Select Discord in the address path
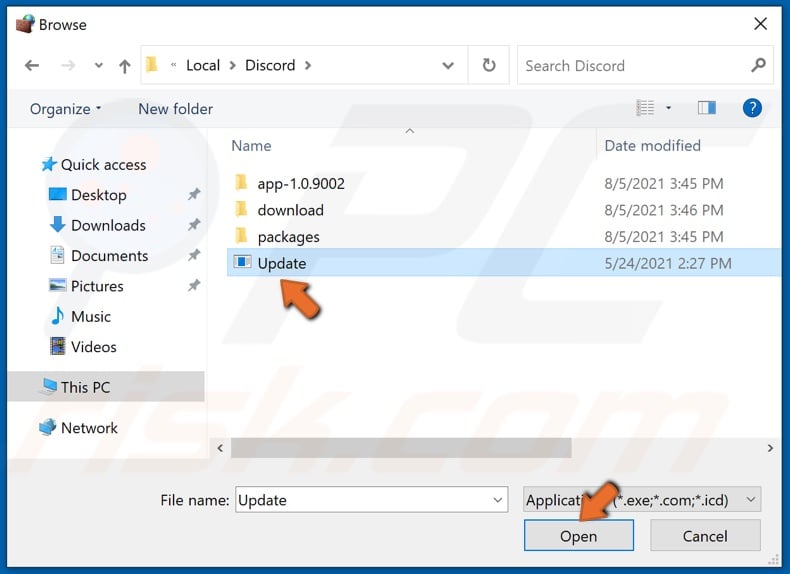 coord(270,65)
